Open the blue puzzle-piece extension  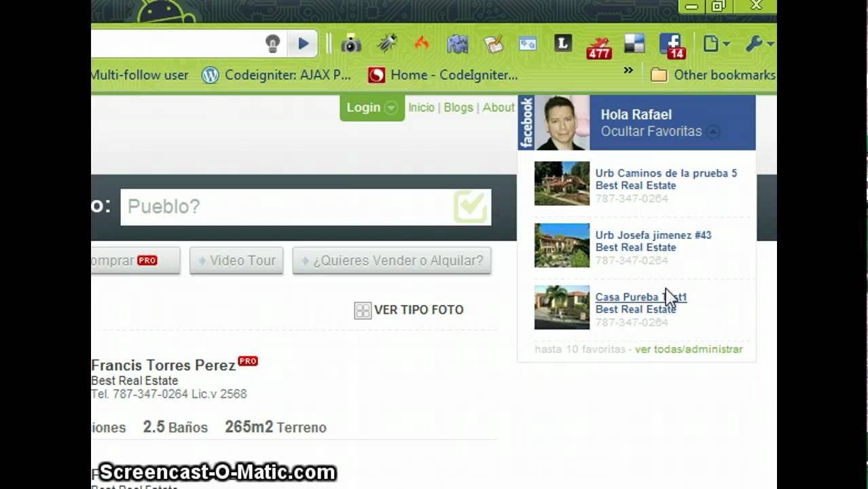click(457, 44)
